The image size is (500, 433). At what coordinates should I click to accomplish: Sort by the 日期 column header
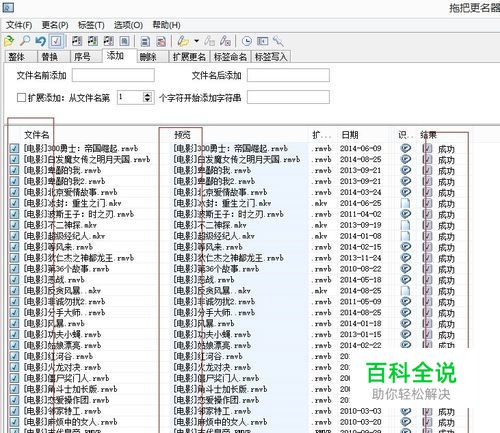350,135
